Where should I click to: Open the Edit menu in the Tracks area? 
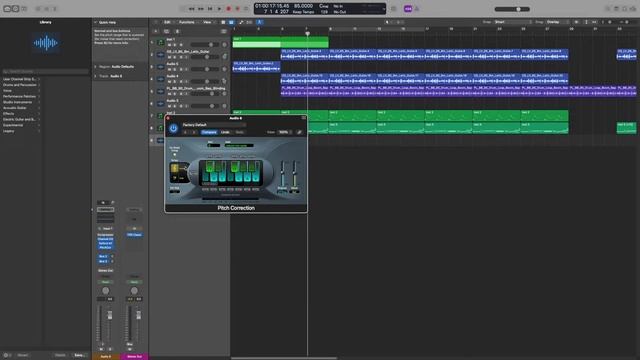point(167,22)
